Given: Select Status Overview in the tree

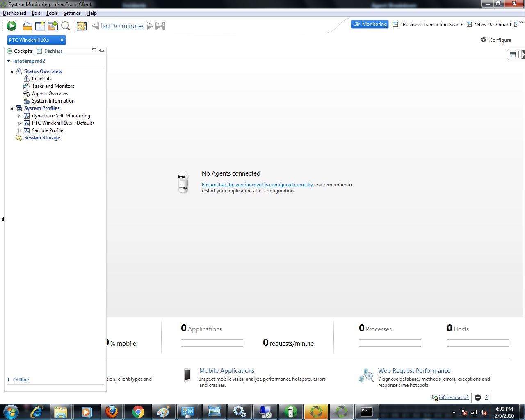Looking at the screenshot, I should tap(43, 71).
